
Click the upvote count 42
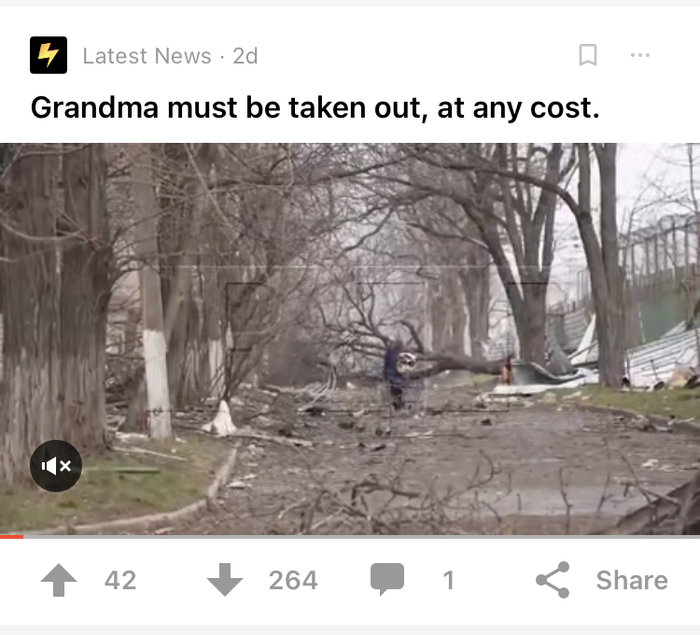click(120, 580)
